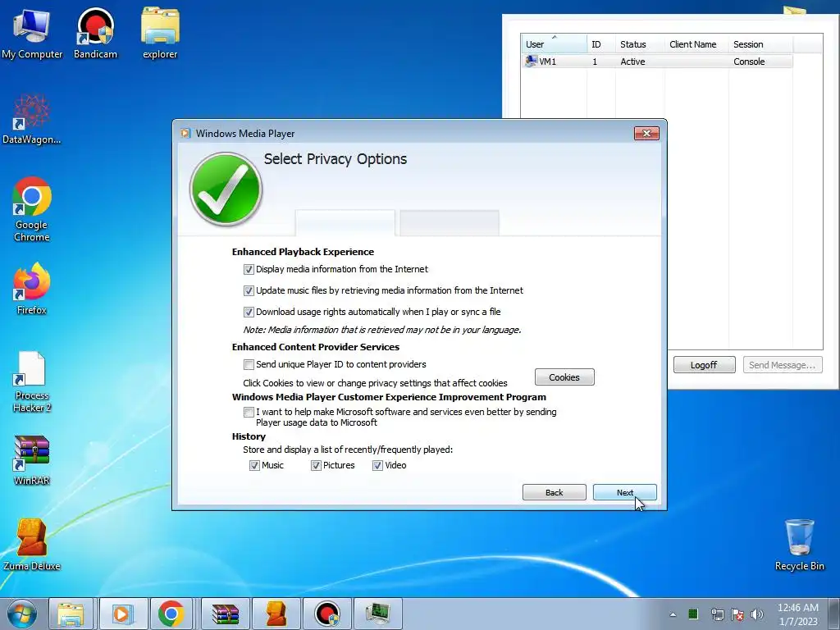Open the Action Center flag icon

click(737, 614)
